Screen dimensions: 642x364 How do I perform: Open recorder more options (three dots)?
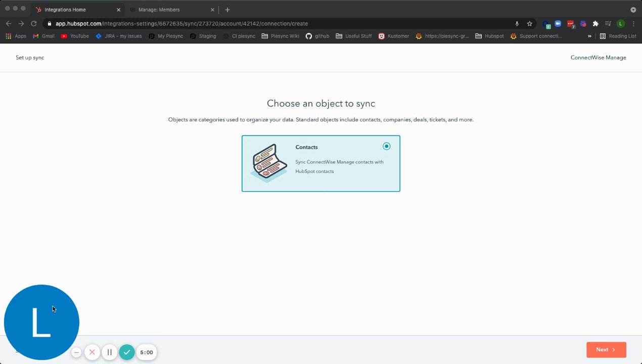tap(76, 352)
